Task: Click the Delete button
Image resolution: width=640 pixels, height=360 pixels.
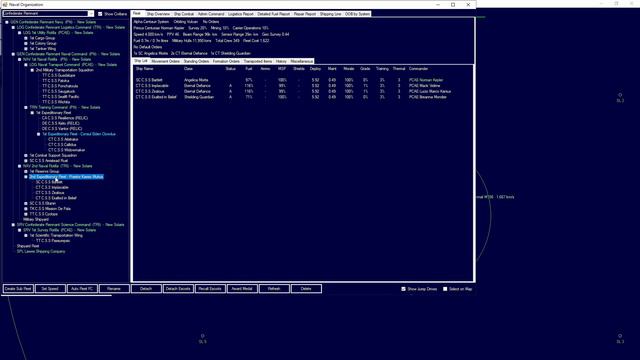Action: tap(306, 289)
